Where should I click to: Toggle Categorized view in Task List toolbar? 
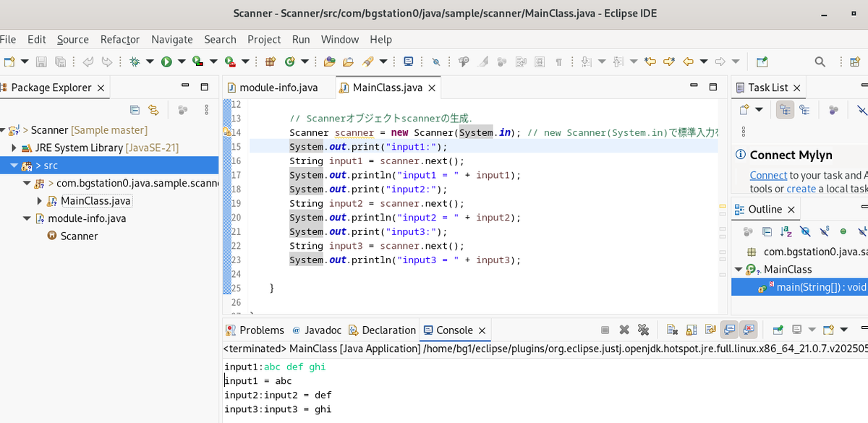[785, 110]
